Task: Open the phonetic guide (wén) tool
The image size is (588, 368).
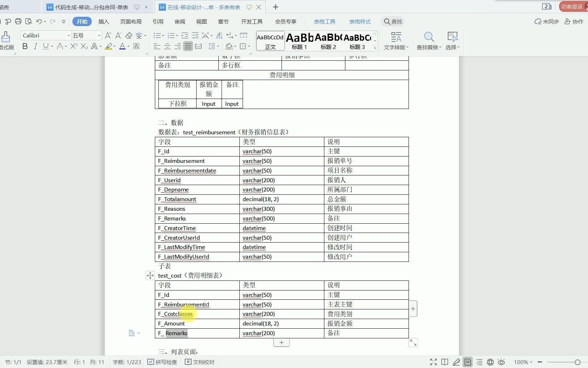Action: point(139,35)
